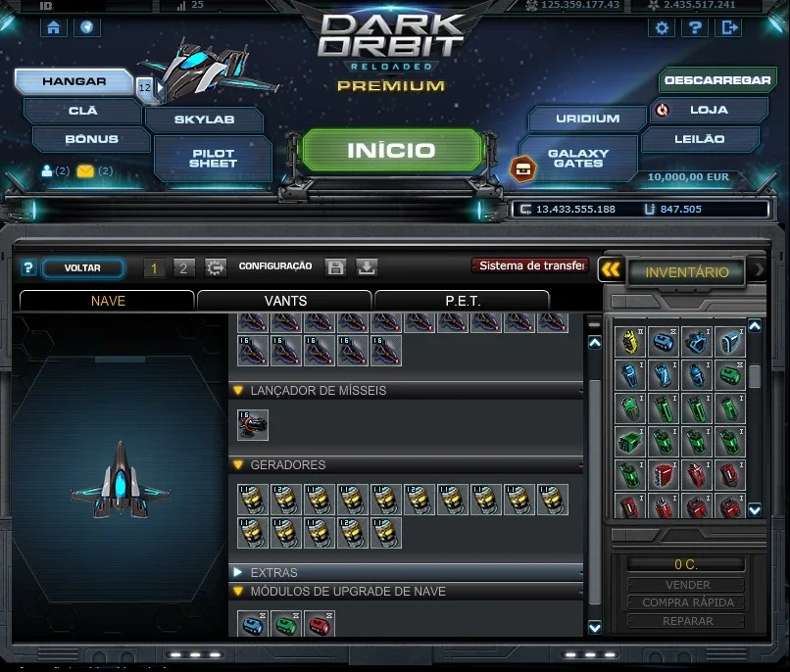Image resolution: width=790 pixels, height=672 pixels.
Task: Click the green Início start button
Action: [x=391, y=150]
